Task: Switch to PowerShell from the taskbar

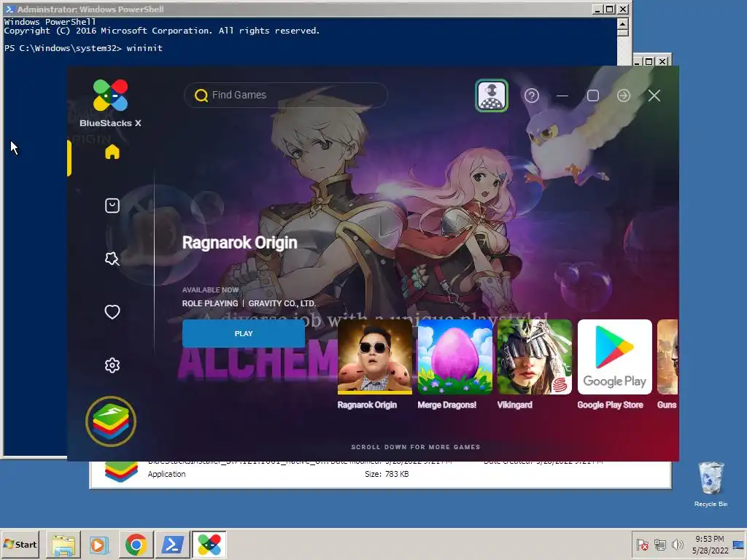Action: (172, 545)
